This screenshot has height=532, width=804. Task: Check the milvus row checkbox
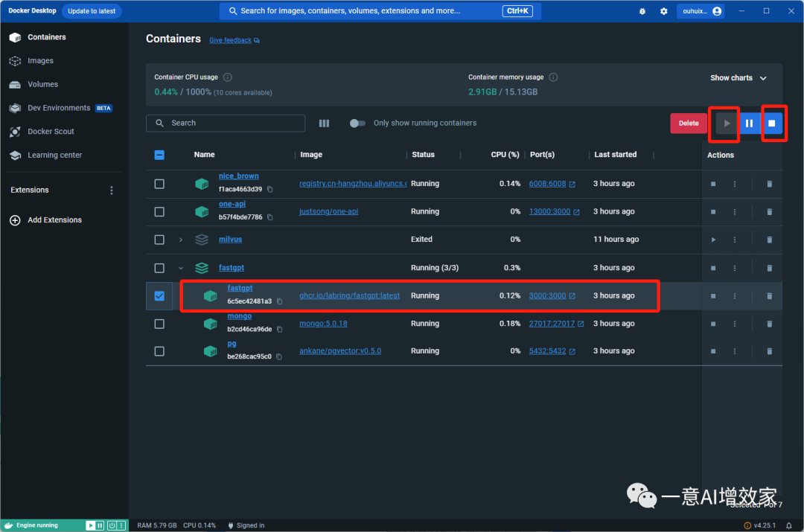point(159,240)
